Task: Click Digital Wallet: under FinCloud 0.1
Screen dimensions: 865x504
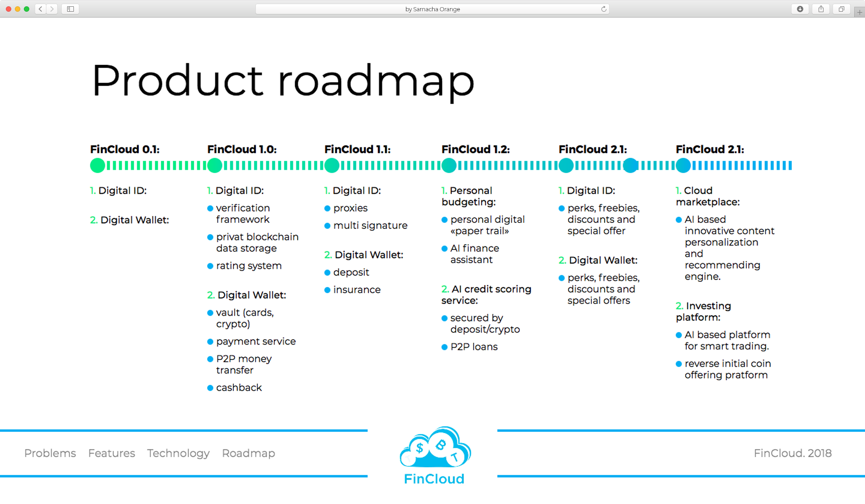Action: point(130,220)
